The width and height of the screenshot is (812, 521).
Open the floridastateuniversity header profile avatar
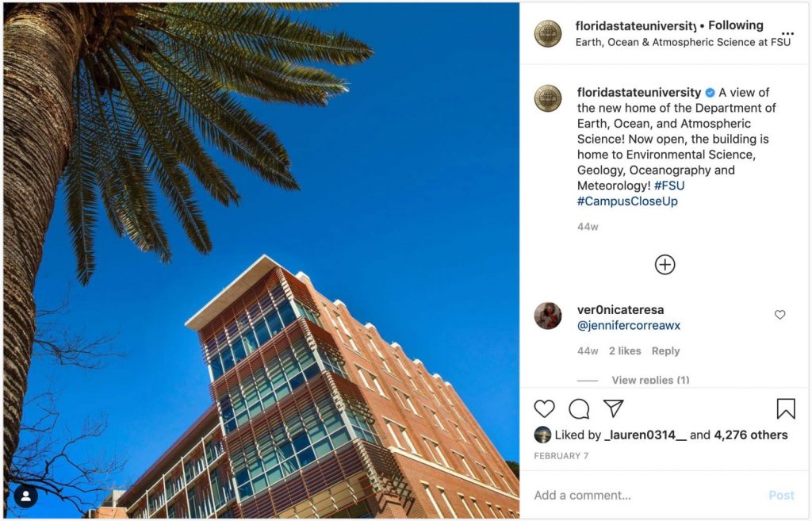[x=548, y=33]
